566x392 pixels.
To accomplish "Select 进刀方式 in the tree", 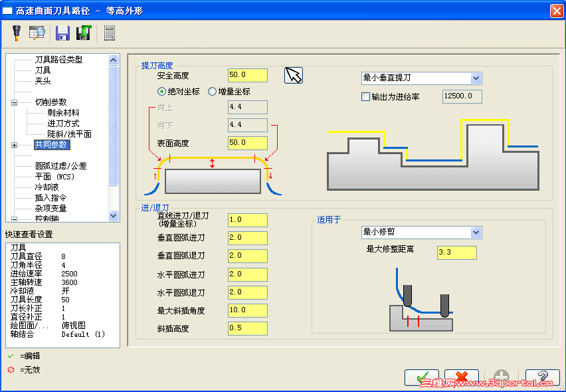I will [63, 124].
